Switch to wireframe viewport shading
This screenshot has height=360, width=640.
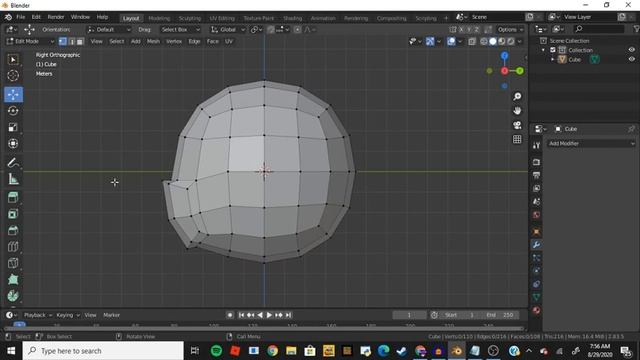point(484,41)
